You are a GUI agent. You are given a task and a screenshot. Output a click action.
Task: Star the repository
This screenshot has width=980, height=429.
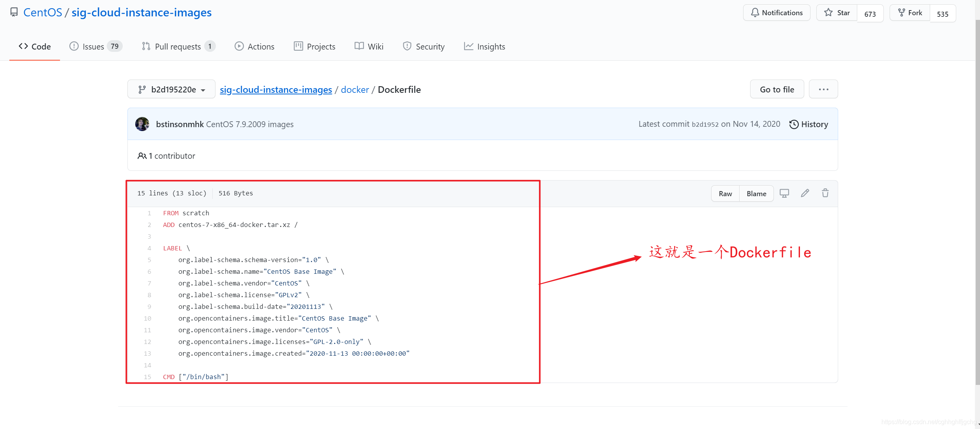click(837, 13)
